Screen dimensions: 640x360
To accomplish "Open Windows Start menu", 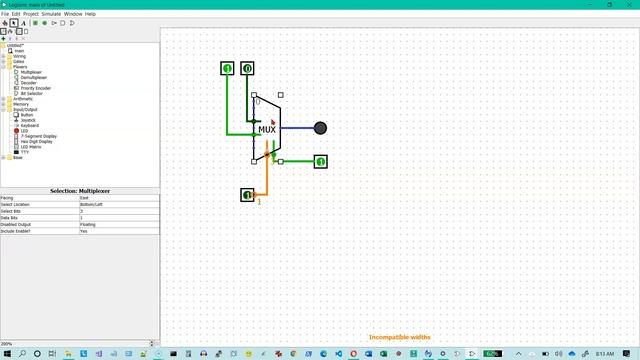I will (x=7, y=353).
